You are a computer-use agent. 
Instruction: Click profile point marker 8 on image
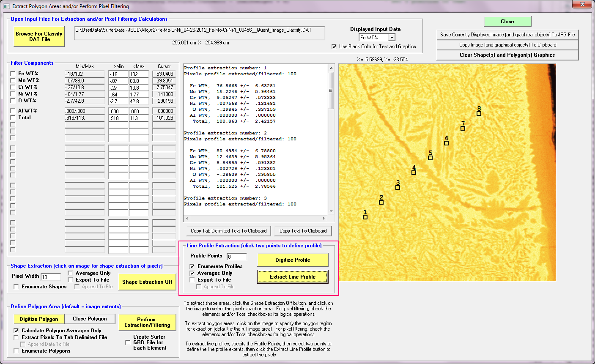click(x=479, y=113)
